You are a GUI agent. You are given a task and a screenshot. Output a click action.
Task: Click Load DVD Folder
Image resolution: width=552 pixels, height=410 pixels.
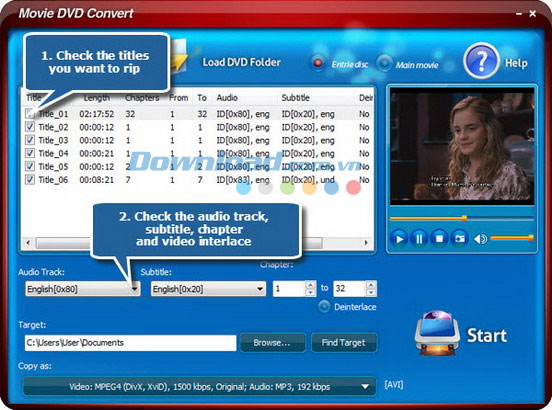242,62
